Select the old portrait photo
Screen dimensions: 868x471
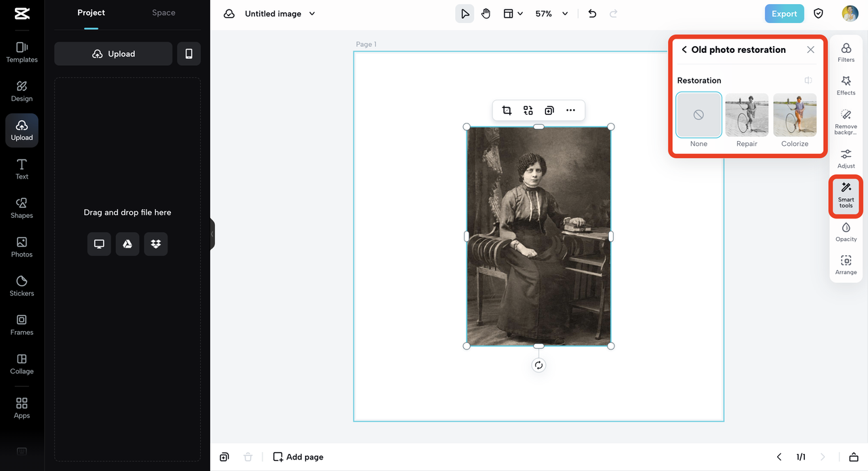(x=538, y=236)
